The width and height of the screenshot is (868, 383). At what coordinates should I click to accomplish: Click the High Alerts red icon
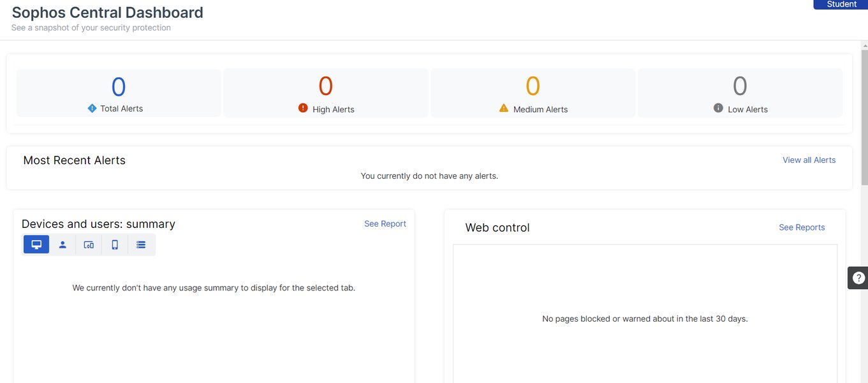click(x=302, y=108)
